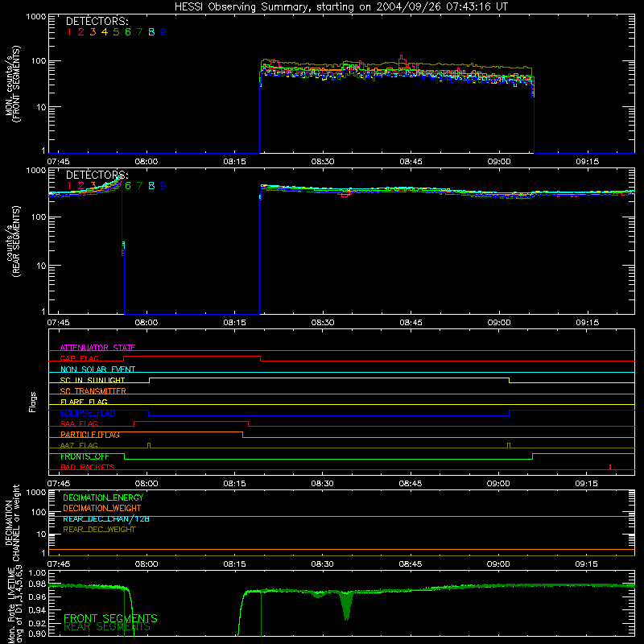Click the FRONT SEGMENTS label in the livetime plot
The width and height of the screenshot is (644, 644).
[x=110, y=618]
